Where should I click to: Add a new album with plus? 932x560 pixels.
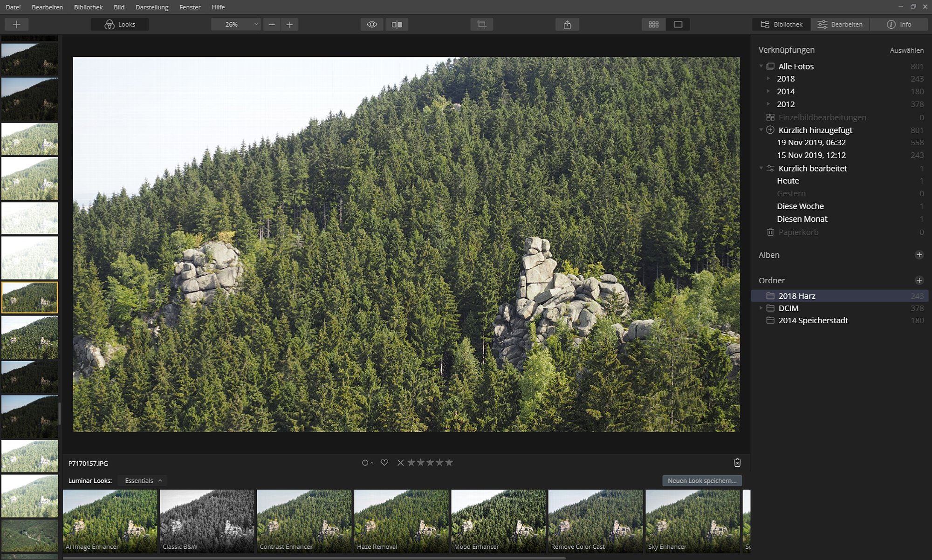(919, 255)
